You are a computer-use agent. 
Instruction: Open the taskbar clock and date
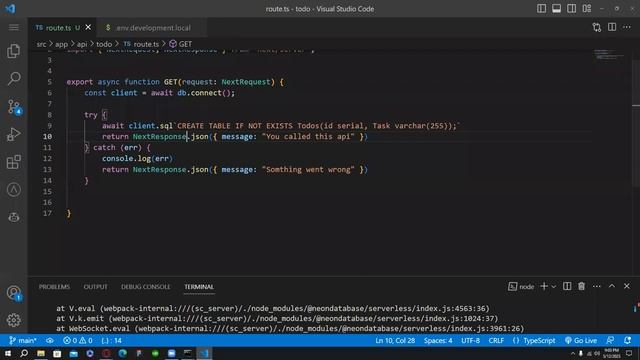point(611,353)
